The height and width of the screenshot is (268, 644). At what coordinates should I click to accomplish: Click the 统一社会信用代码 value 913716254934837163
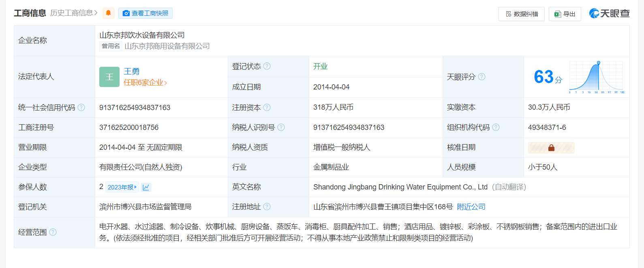135,108
